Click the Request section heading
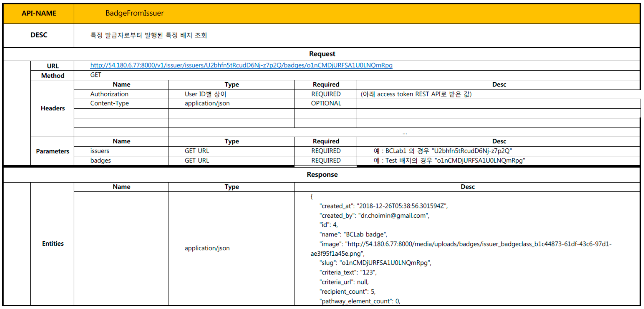The width and height of the screenshot is (644, 309). pyautogui.click(x=322, y=54)
